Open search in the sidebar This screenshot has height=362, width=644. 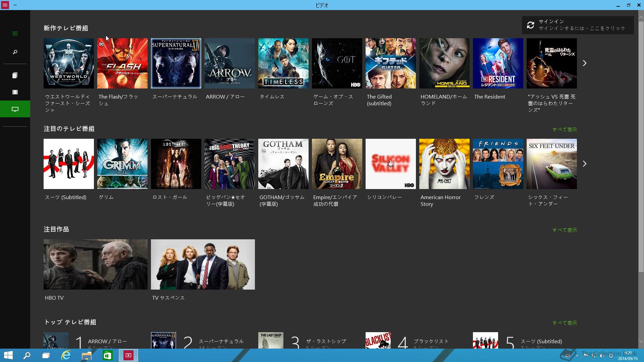[15, 52]
